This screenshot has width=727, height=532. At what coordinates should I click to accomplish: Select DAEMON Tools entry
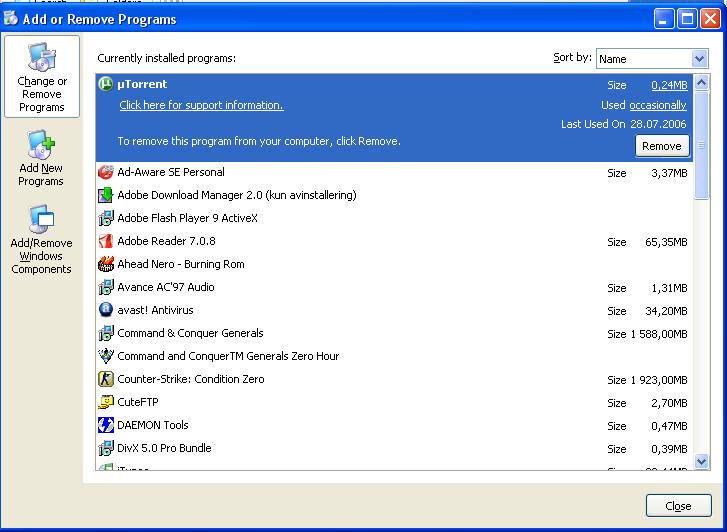394,425
